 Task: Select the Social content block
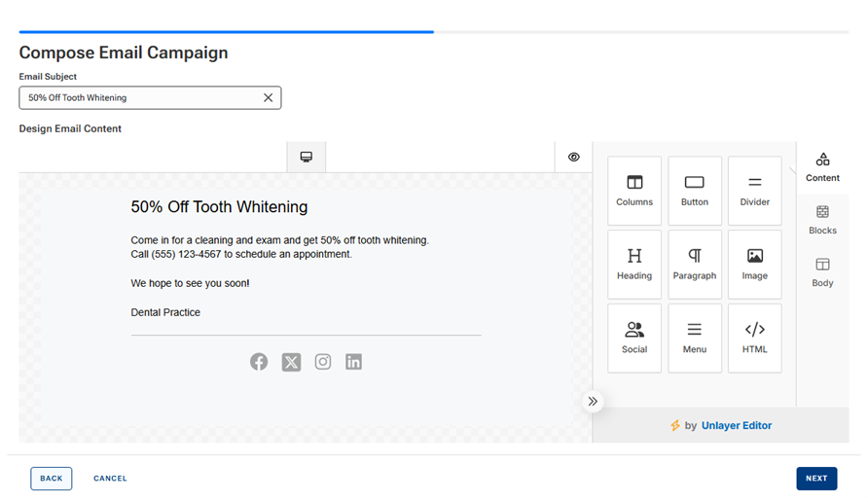[634, 338]
